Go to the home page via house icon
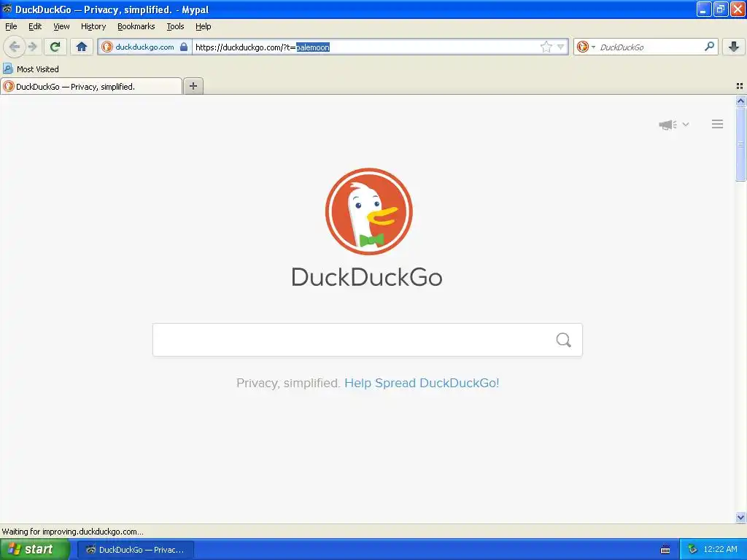747x560 pixels. (x=82, y=47)
